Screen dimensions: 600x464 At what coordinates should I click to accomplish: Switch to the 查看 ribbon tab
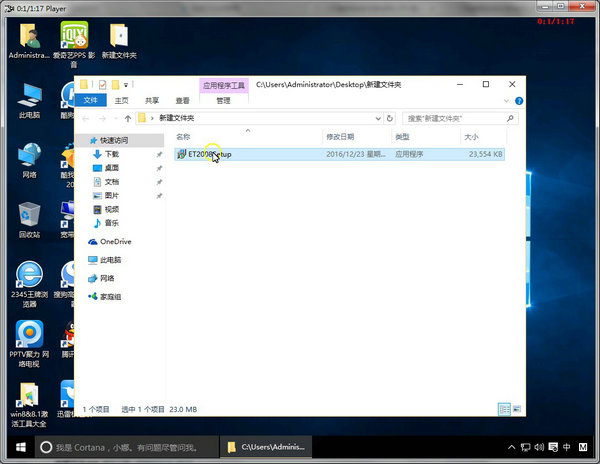click(183, 100)
